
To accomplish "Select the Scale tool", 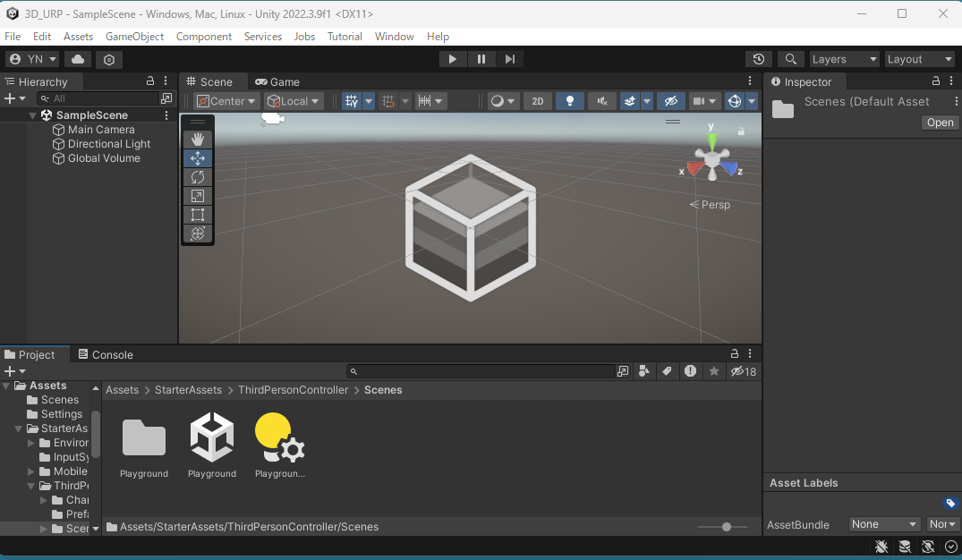I will coord(198,196).
